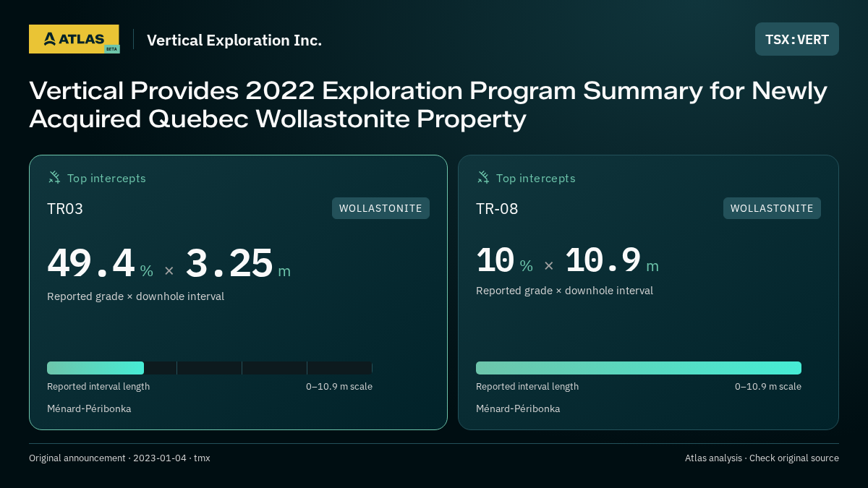Click the TSX:VERT ticker badge
This screenshot has height=488, width=868.
[797, 39]
